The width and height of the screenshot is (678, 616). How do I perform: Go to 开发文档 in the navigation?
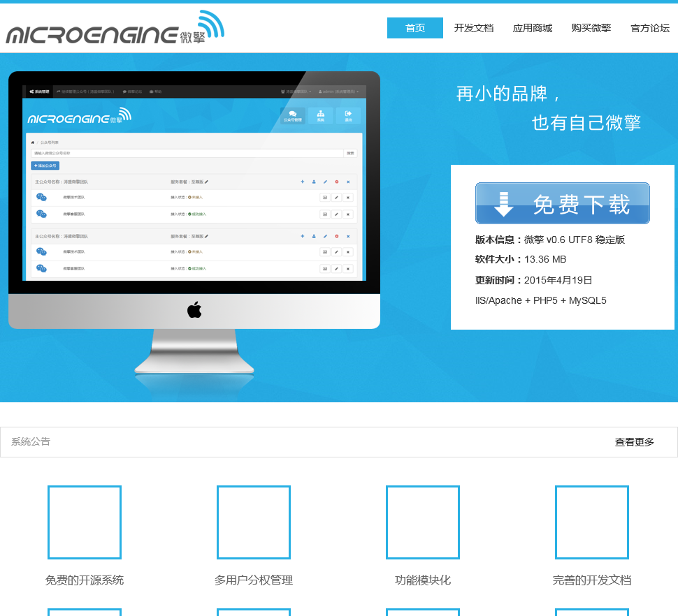coord(473,28)
